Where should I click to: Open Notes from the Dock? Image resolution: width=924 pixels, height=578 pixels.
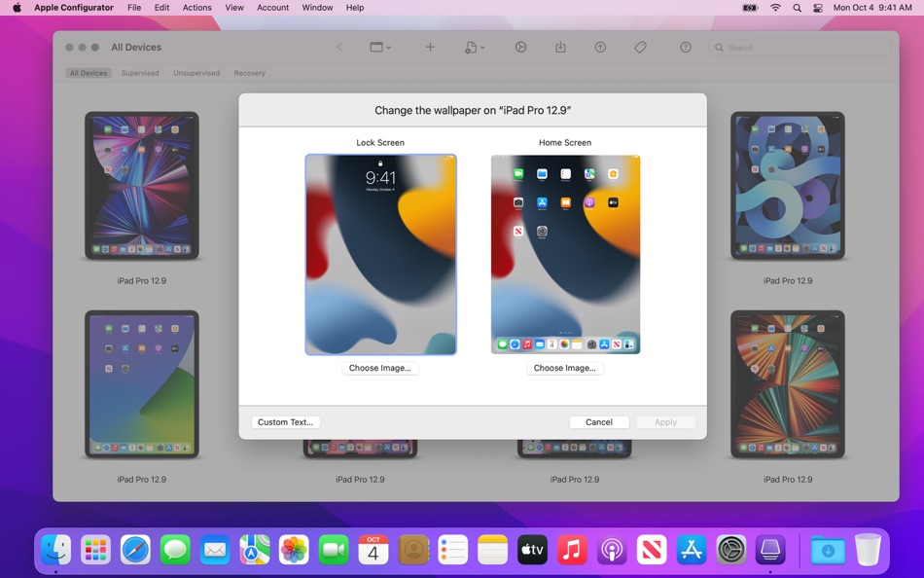(x=493, y=551)
